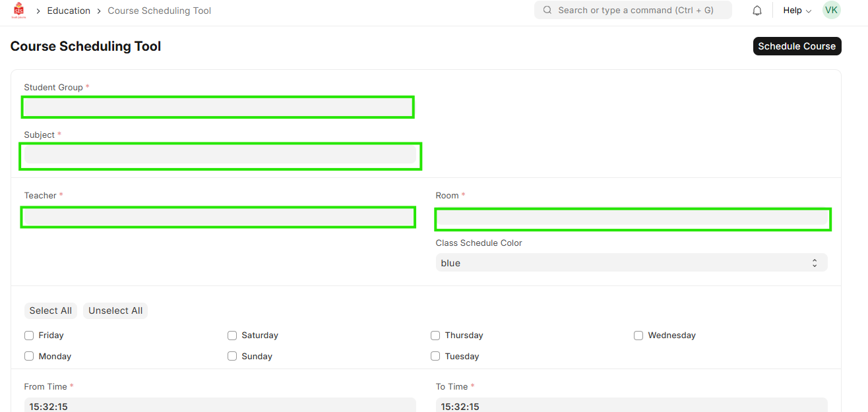Click the search magnifier icon

click(547, 11)
